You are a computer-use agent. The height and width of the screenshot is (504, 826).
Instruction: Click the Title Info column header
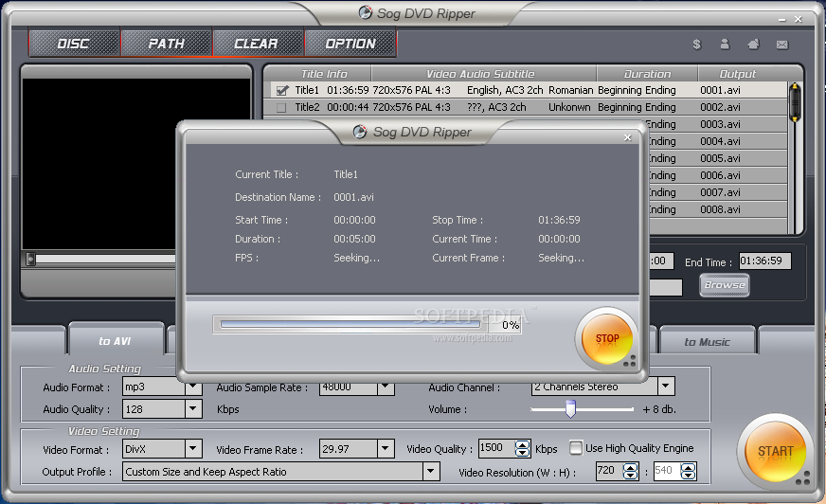[x=323, y=74]
